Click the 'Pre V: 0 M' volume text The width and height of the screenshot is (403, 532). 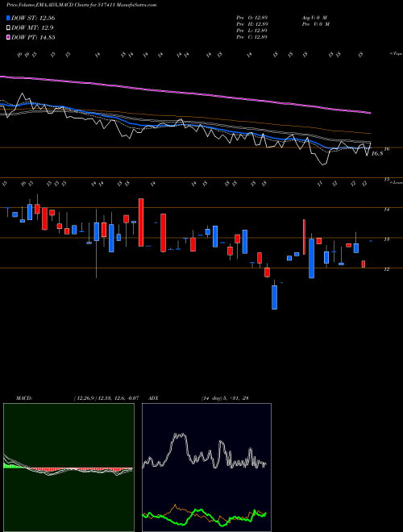(315, 24)
